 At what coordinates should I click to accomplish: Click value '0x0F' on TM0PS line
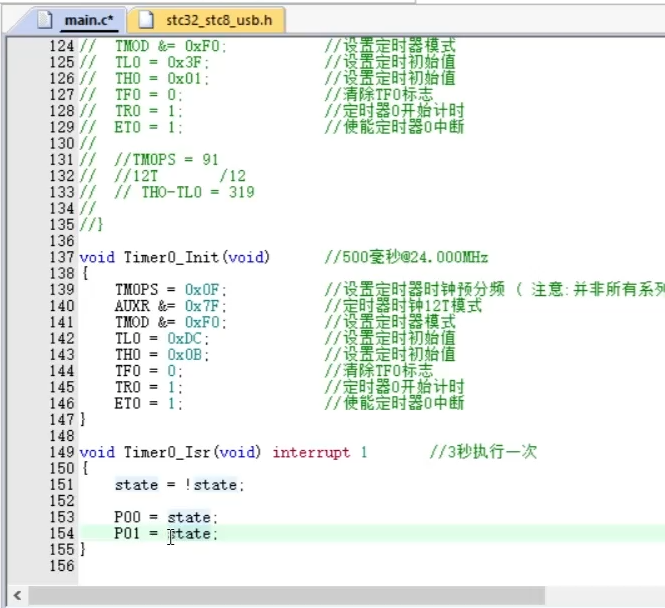tap(201, 290)
